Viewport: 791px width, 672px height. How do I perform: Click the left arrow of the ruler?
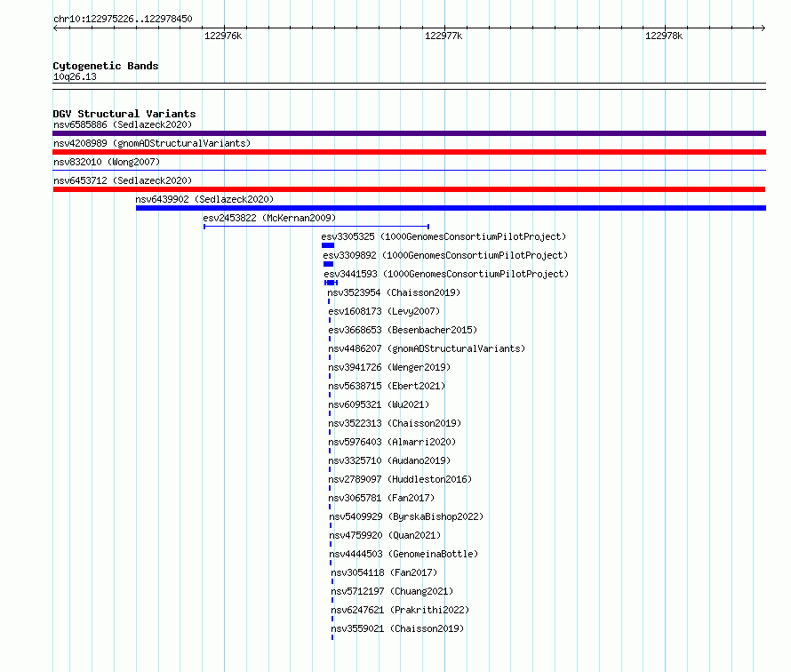[55, 28]
